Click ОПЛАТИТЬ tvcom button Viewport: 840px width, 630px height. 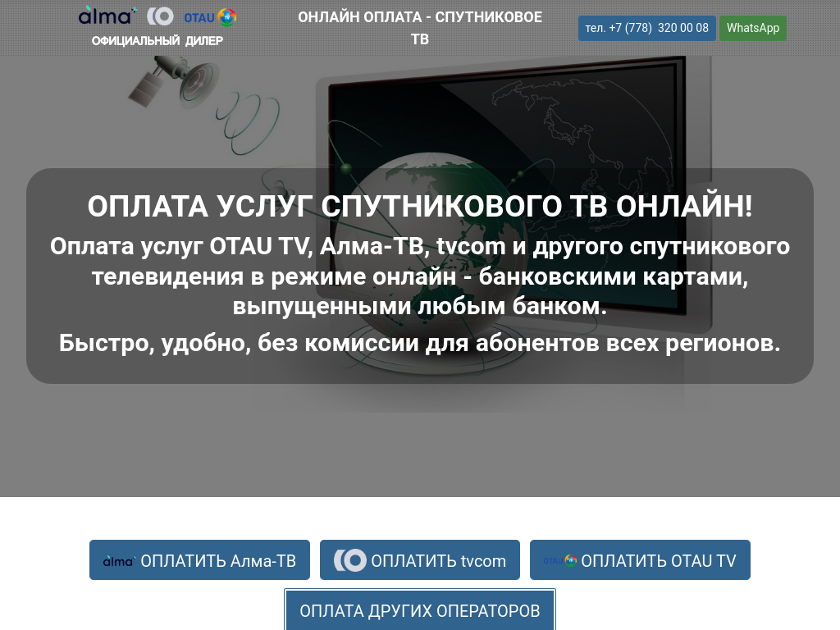pyautogui.click(x=420, y=559)
